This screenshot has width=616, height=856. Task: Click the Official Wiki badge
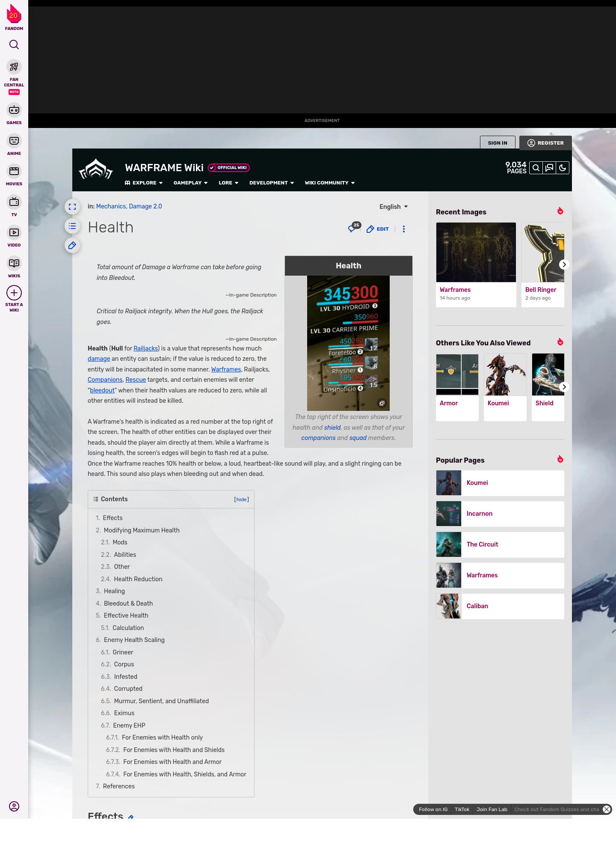(229, 168)
